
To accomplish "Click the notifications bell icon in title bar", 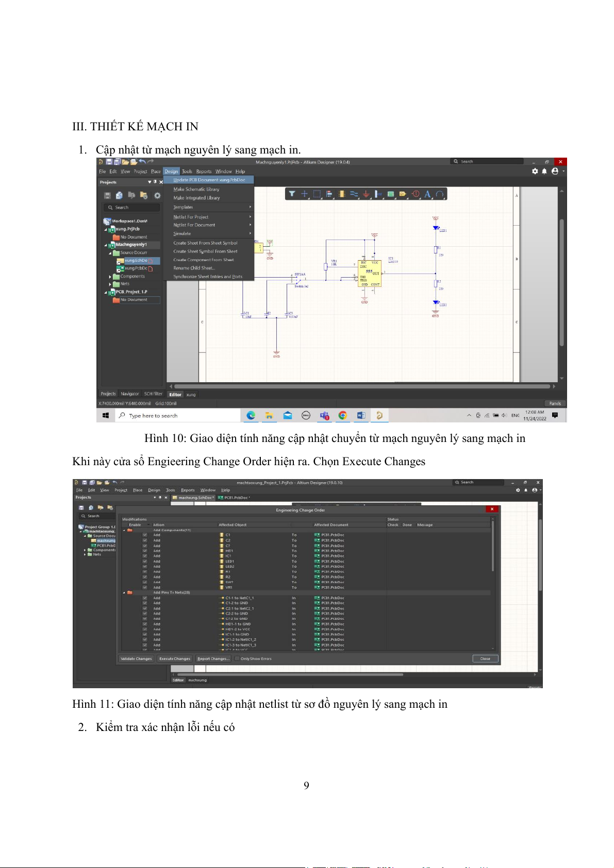I will tap(544, 171).
